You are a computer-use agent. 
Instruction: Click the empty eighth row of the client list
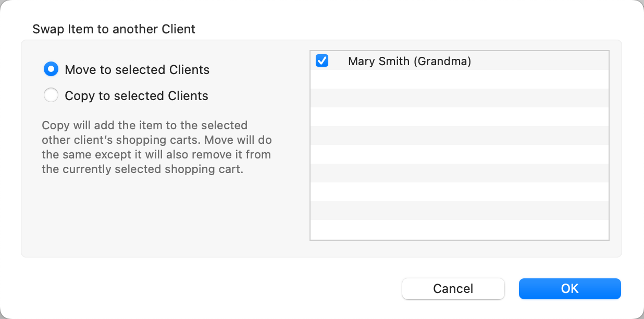point(460,192)
